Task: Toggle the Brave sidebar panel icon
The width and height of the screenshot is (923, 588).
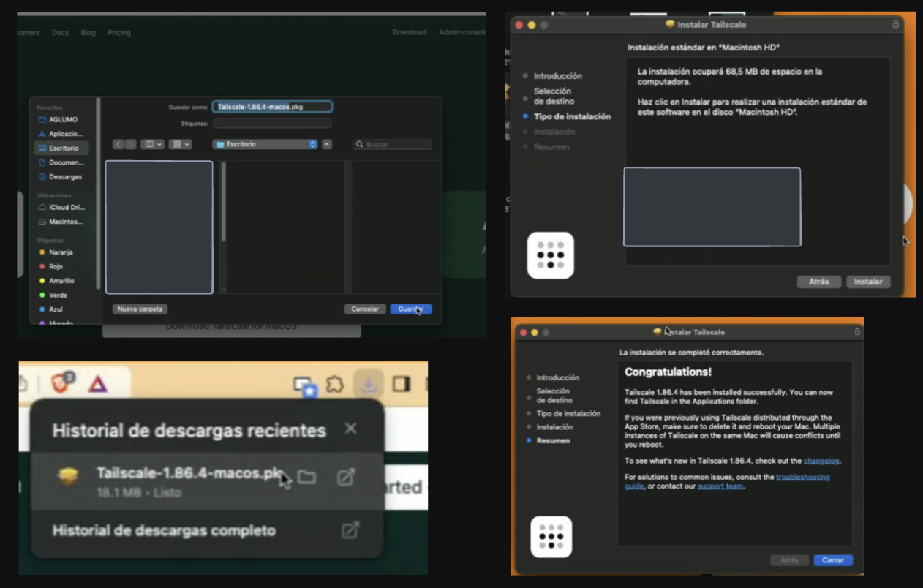Action: pyautogui.click(x=402, y=384)
